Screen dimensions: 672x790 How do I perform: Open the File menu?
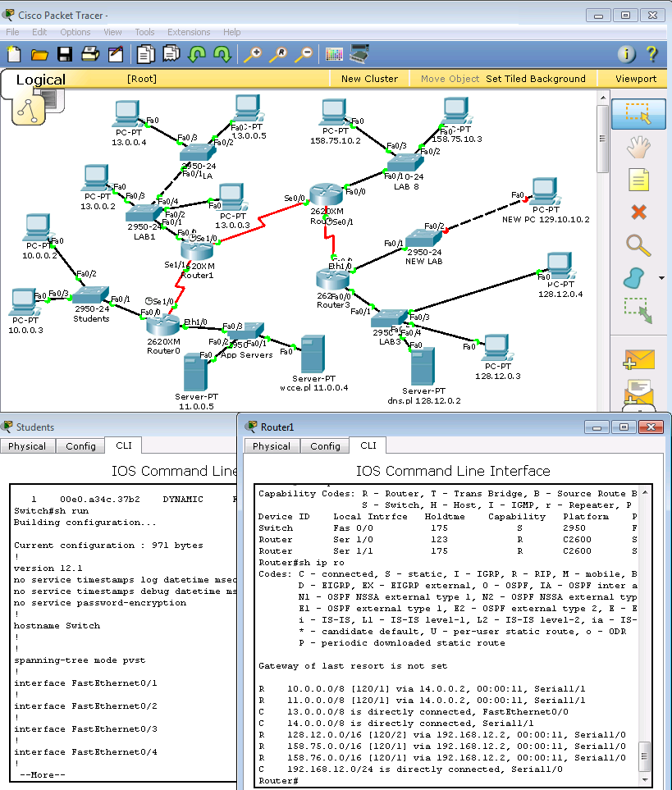(x=12, y=32)
